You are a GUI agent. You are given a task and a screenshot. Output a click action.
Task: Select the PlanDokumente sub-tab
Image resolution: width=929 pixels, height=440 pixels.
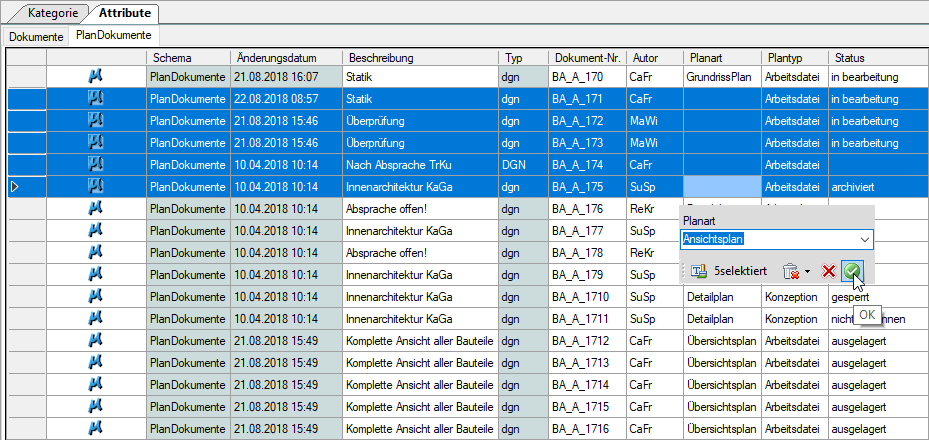[114, 35]
